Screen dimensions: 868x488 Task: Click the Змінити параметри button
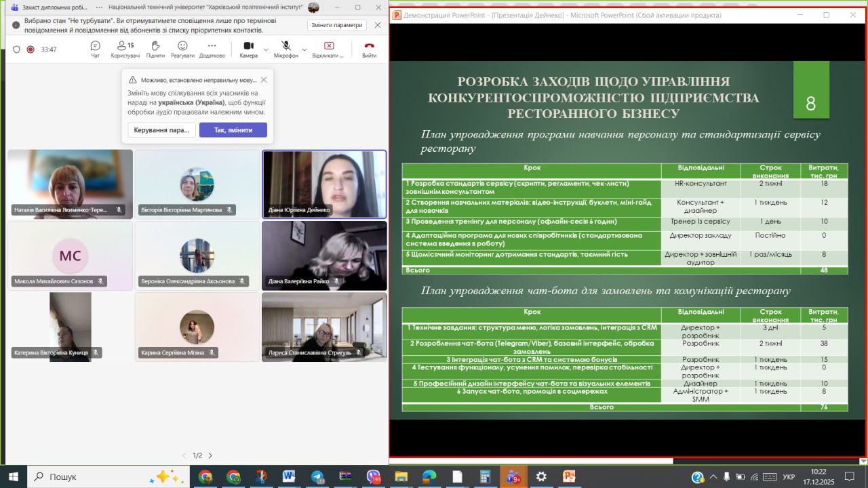337,25
